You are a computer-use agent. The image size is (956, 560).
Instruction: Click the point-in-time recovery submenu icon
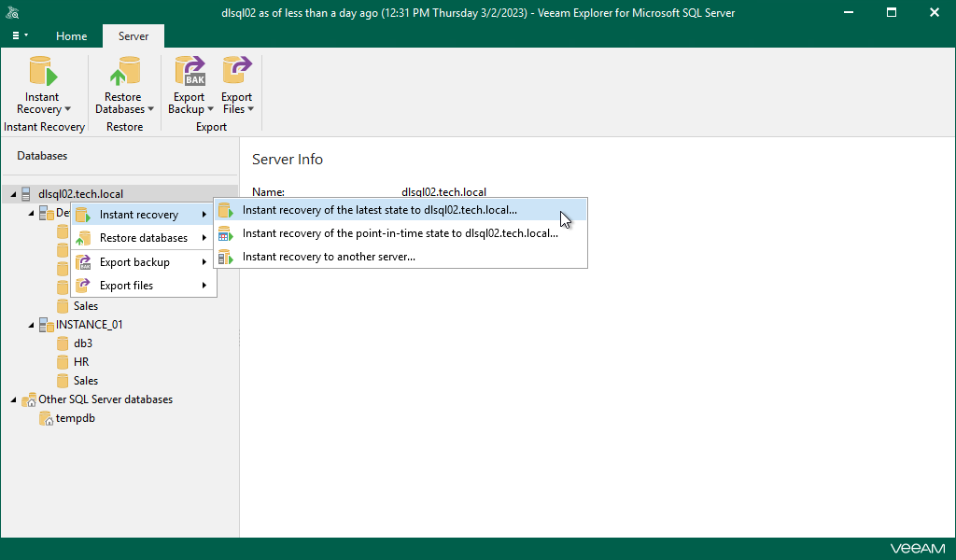coord(226,233)
